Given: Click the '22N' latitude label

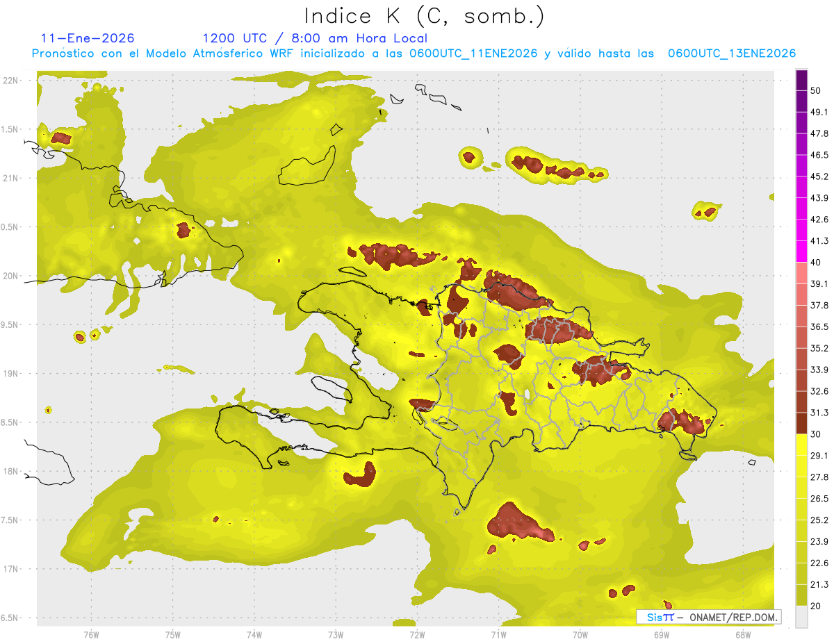Looking at the screenshot, I should pyautogui.click(x=10, y=80).
